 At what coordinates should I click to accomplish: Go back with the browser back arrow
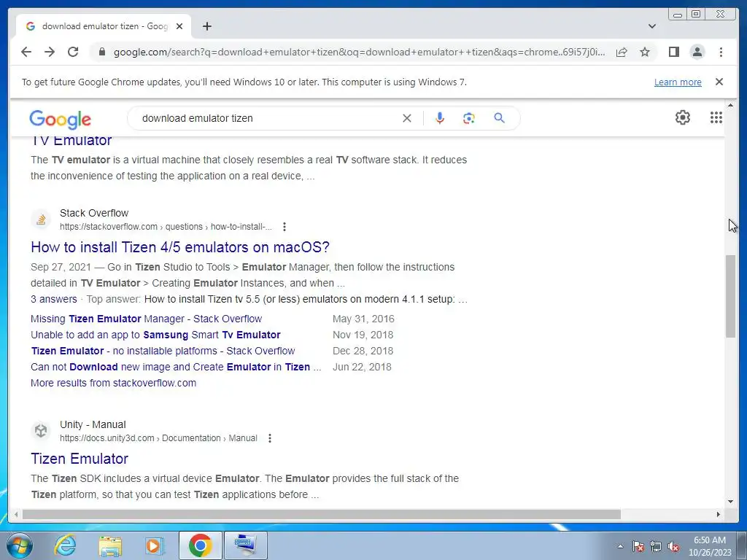26,52
